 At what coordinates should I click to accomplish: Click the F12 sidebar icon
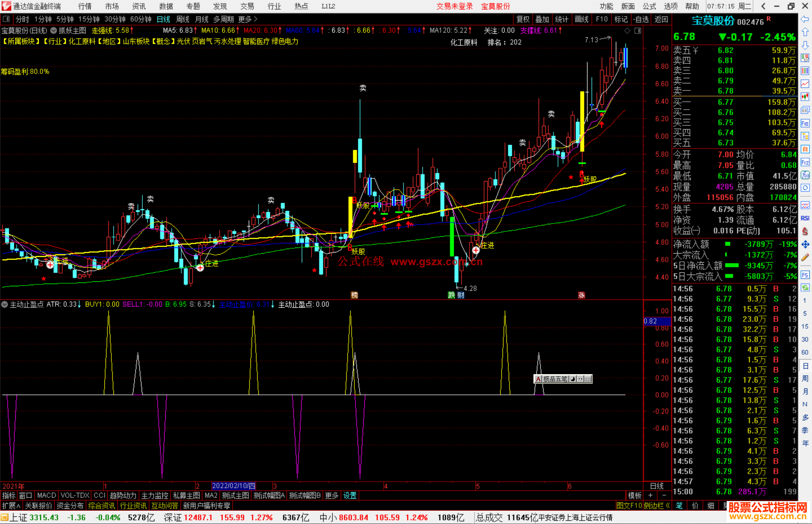(x=805, y=162)
